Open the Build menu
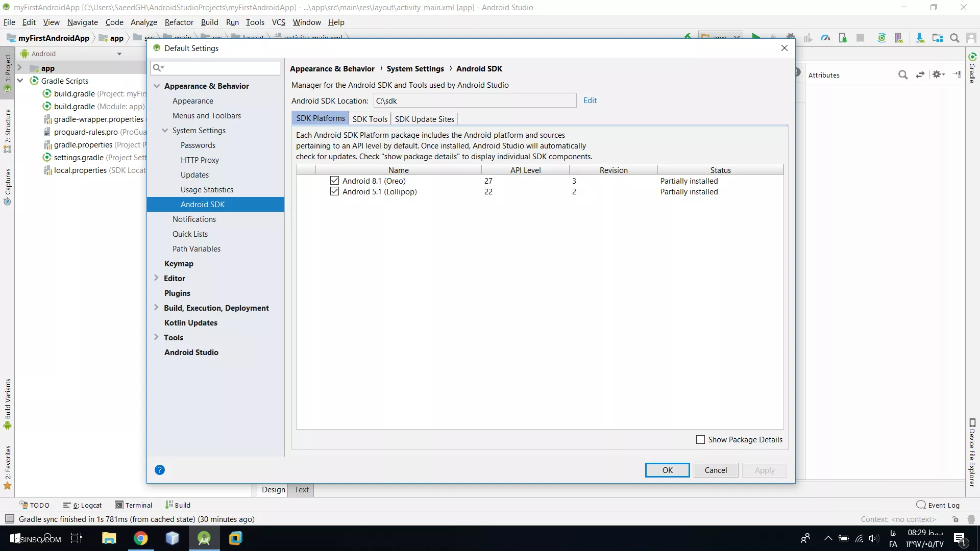This screenshot has height=551, width=980. (209, 22)
